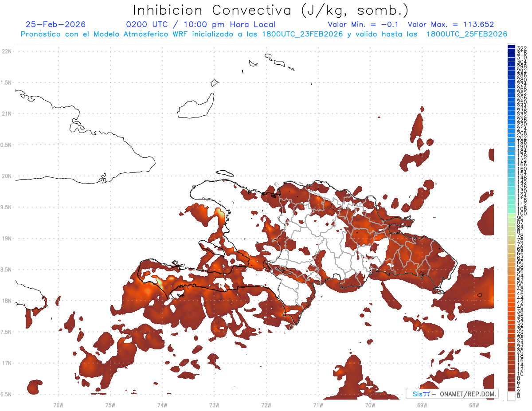Click the '72W' longitude label
Image resolution: width=532 pixels, height=411 pixels.
click(x=266, y=405)
